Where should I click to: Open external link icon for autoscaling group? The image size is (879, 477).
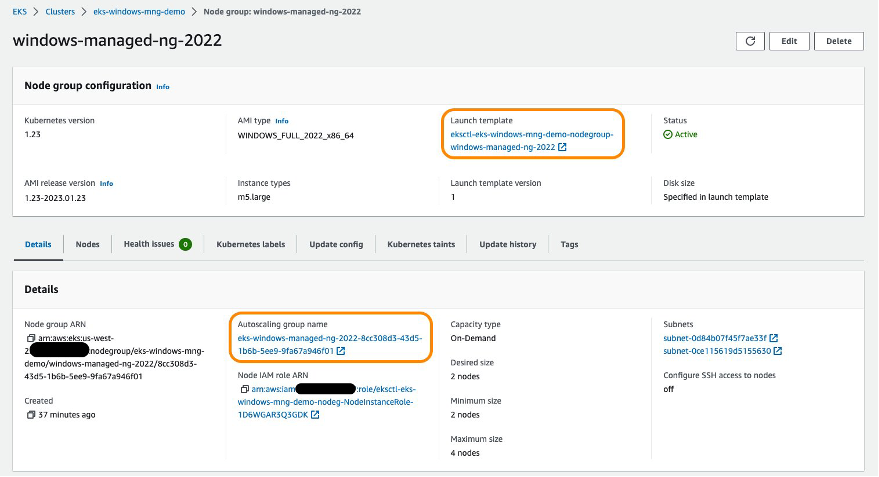[x=341, y=351]
